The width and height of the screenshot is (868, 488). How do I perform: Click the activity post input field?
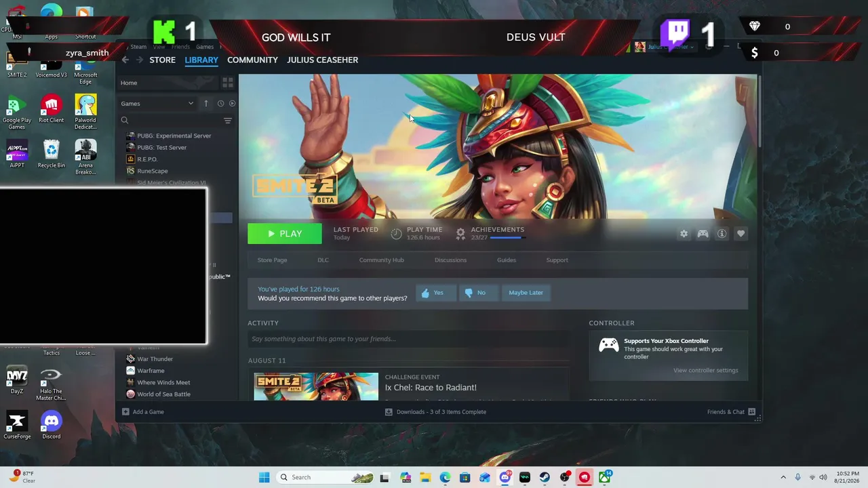[408, 339]
